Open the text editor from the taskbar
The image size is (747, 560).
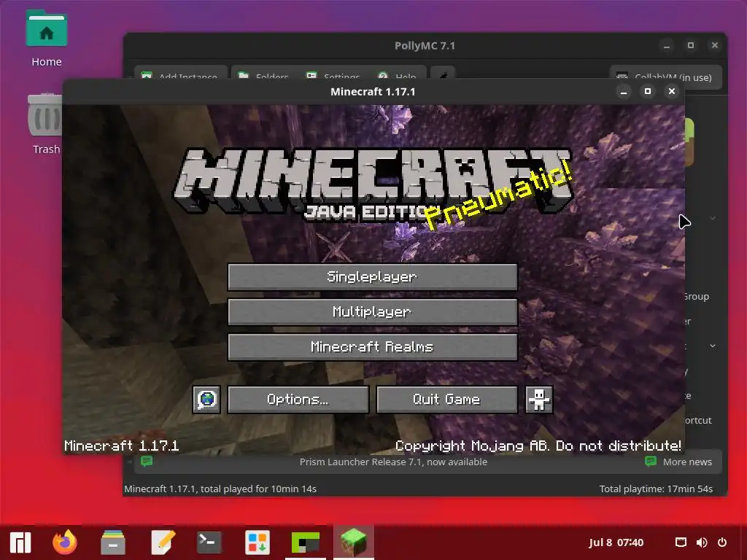163,542
